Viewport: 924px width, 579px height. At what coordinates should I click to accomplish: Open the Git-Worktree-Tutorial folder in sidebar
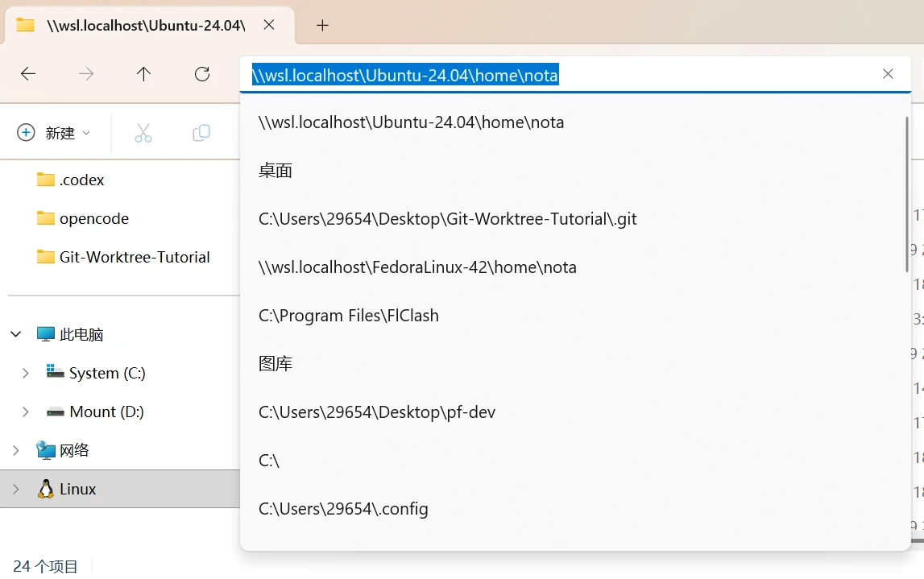[x=134, y=257]
